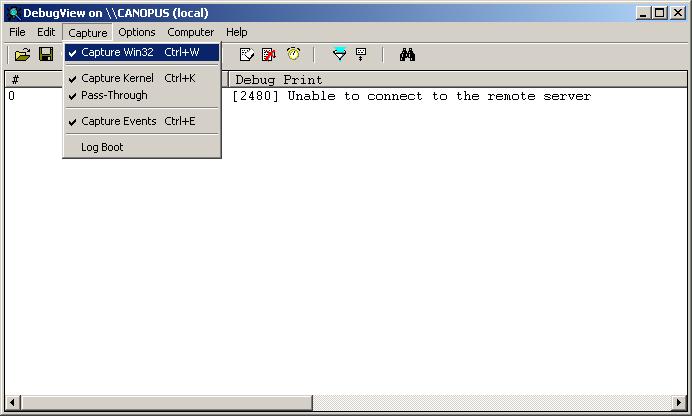
Task: Open the File menu
Action: (x=17, y=32)
